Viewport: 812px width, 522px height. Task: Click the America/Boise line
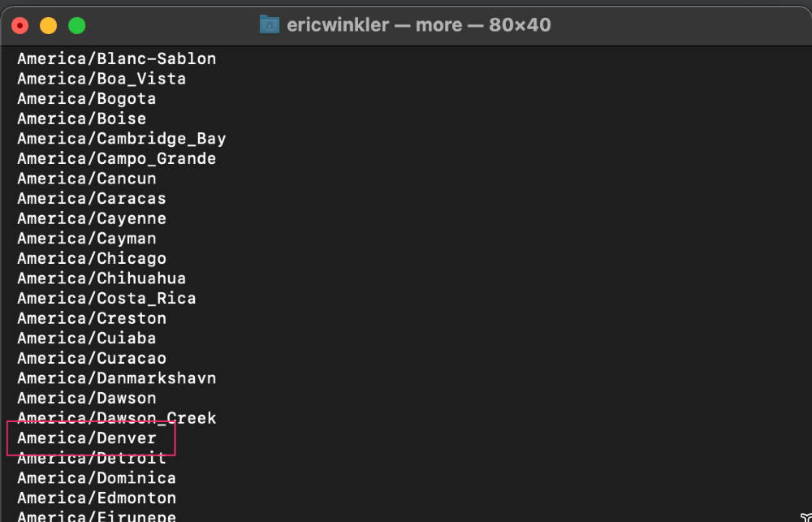point(81,118)
